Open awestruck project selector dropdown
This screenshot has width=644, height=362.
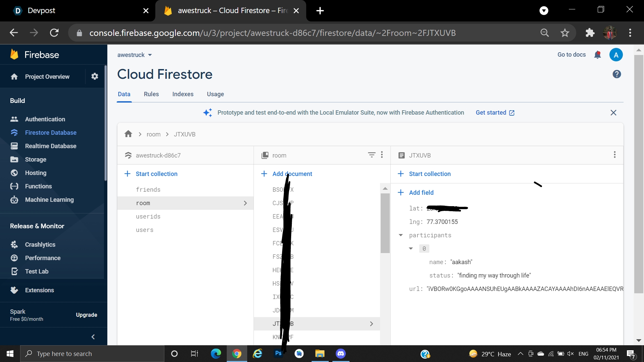[135, 55]
